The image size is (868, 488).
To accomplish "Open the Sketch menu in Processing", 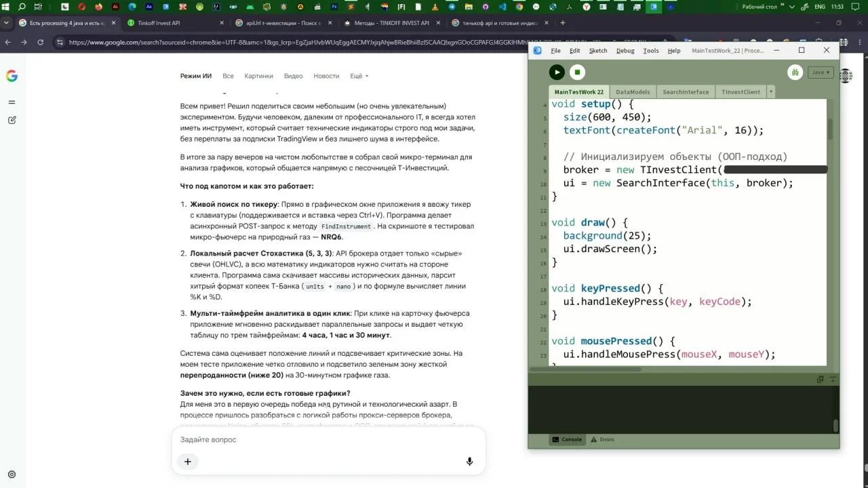I will (x=598, y=51).
